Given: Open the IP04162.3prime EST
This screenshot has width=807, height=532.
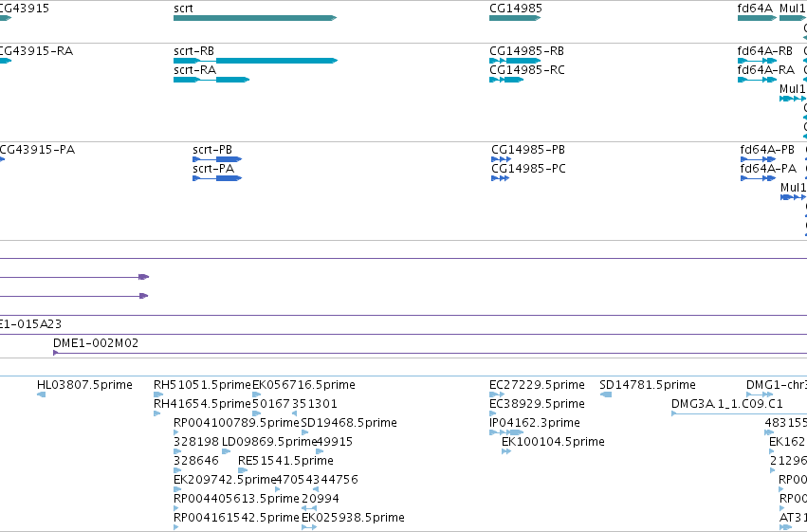Looking at the screenshot, I should click(x=506, y=432).
